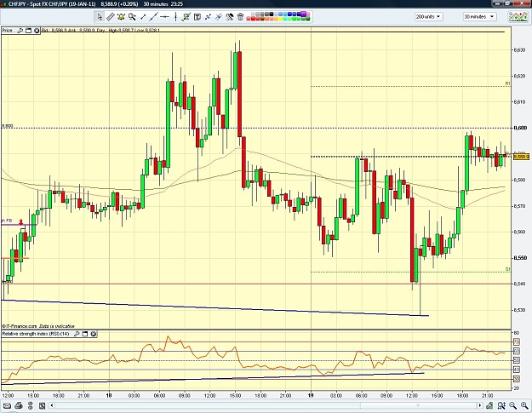The height and width of the screenshot is (413, 532).
Task: Open the price alert bell tool
Action: click(x=121, y=16)
